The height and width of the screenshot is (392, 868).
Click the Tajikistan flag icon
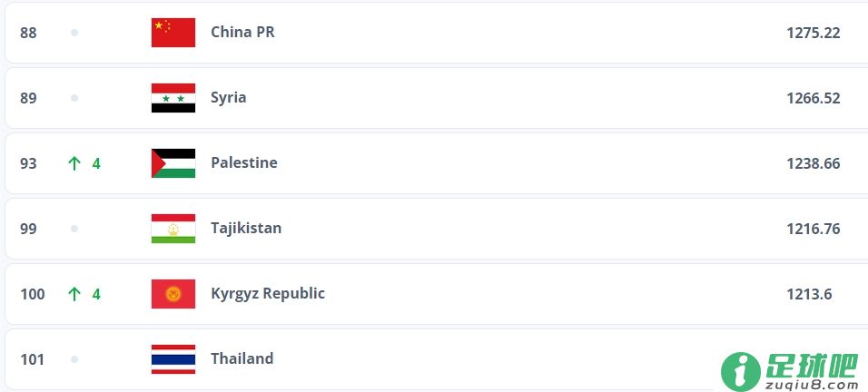point(173,229)
